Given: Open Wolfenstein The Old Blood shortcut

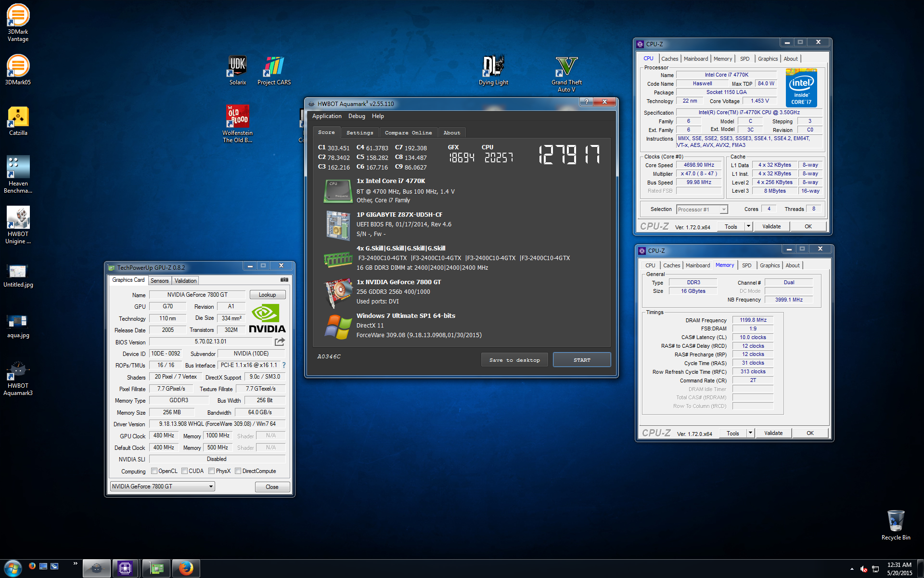Looking at the screenshot, I should coord(237,124).
